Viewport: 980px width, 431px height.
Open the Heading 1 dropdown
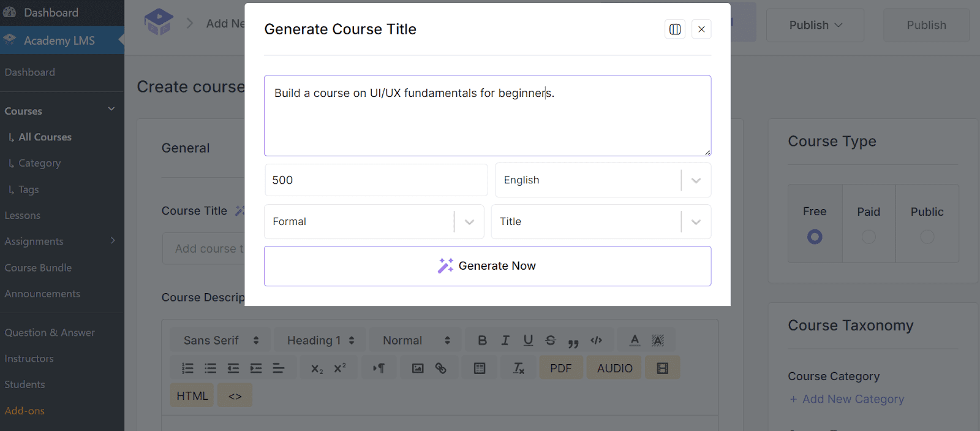(320, 340)
